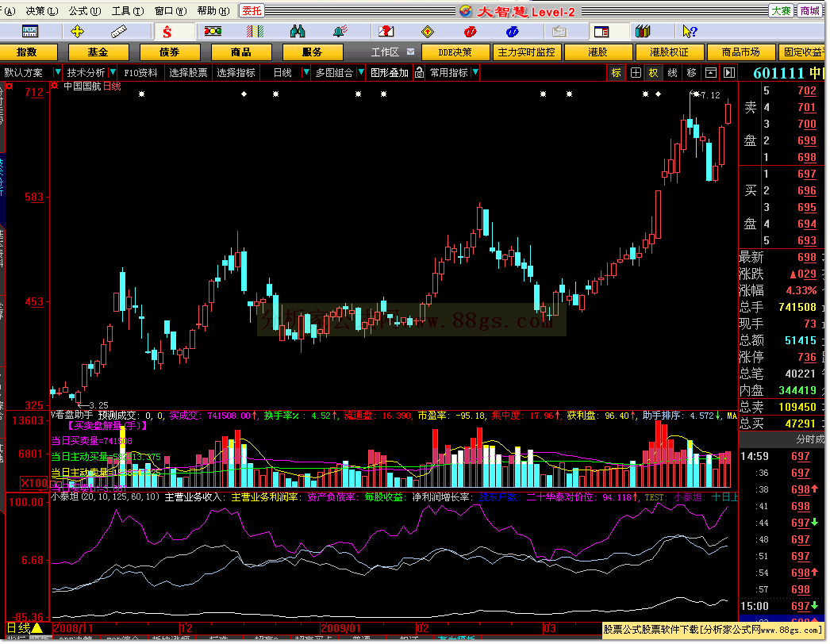Click the 大赛 button

coord(781,10)
